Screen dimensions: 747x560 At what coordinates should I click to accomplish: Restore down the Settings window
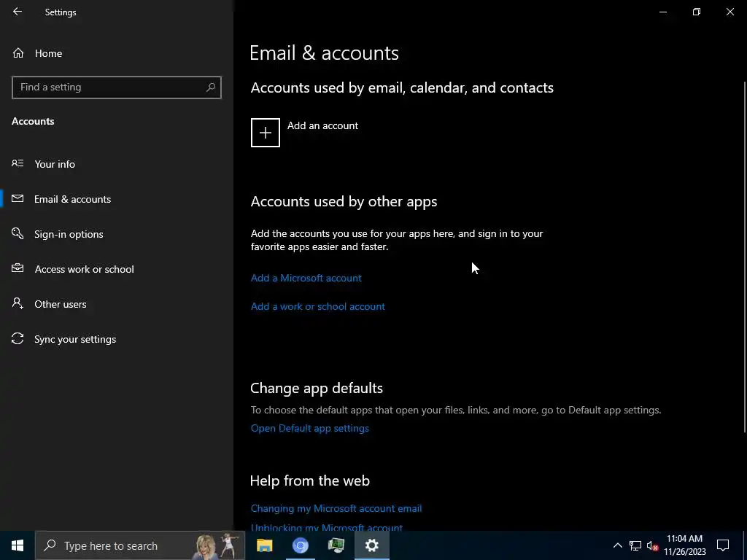pyautogui.click(x=697, y=12)
